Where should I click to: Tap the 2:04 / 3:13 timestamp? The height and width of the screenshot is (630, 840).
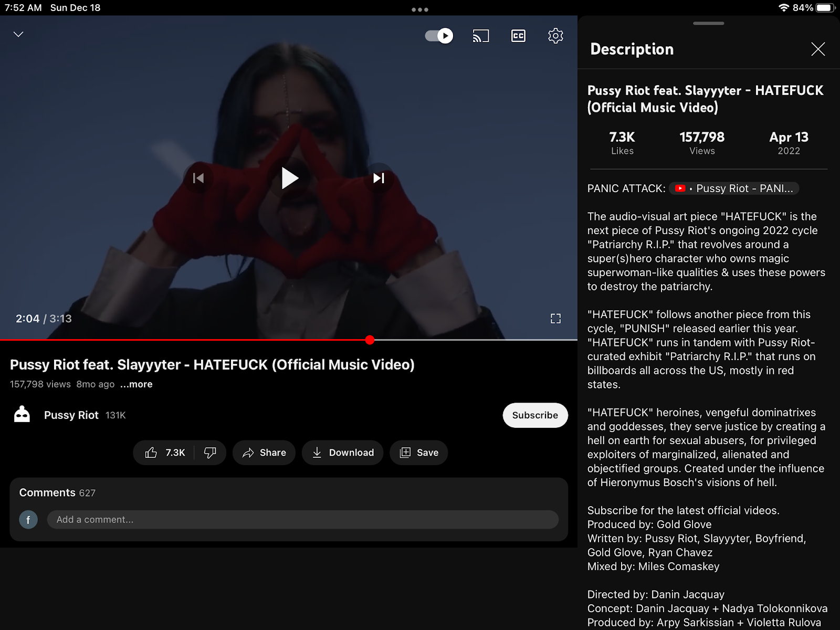[x=44, y=319]
